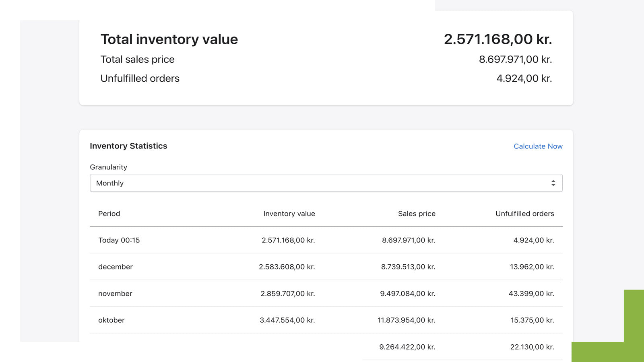The image size is (644, 362).
Task: Click the Inventory value column header
Action: [x=289, y=214]
